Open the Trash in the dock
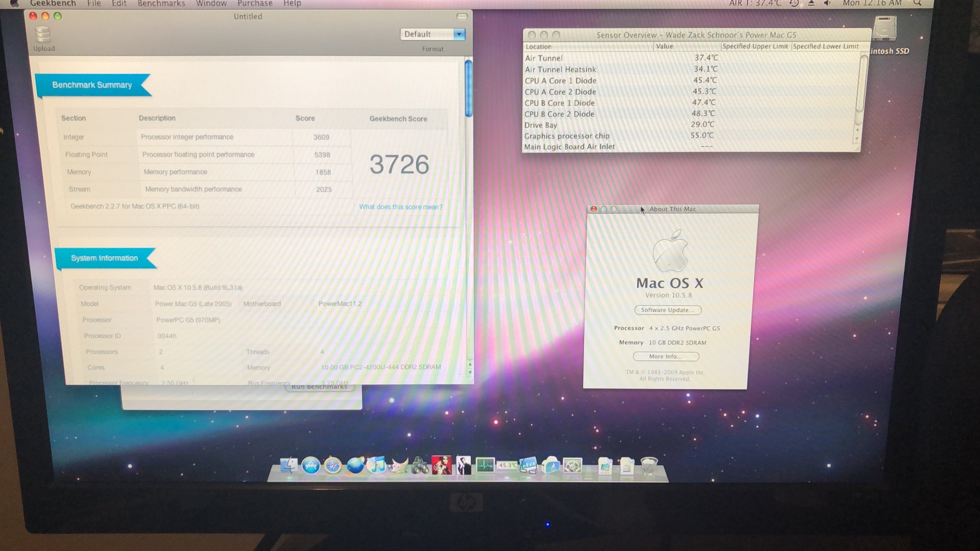Screen dimensions: 980x551 (649, 466)
